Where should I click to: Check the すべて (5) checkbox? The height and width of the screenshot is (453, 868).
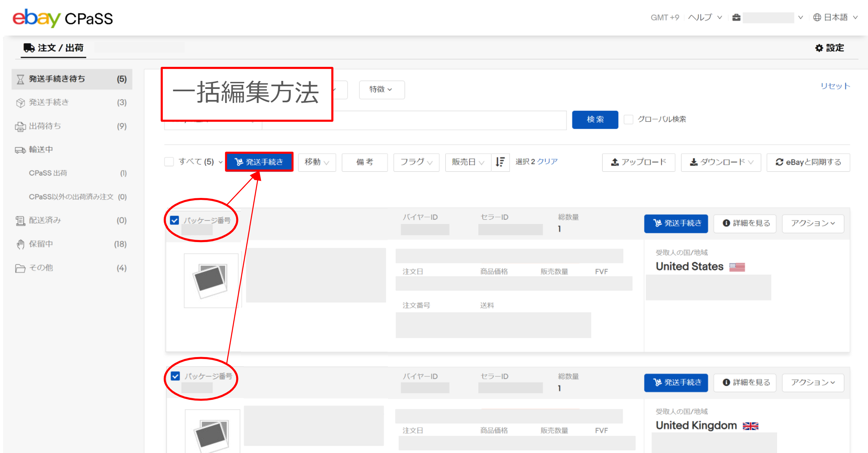[169, 162]
